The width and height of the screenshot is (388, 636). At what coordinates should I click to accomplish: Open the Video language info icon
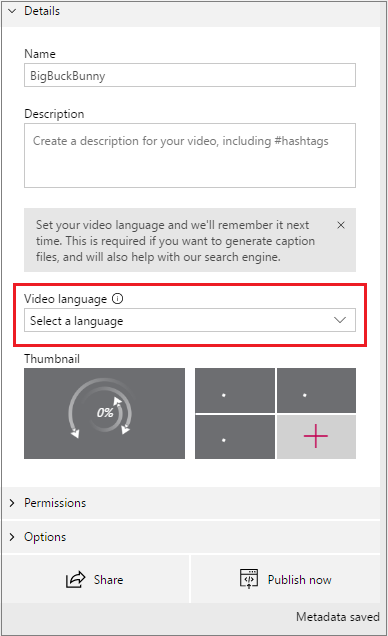tap(118, 299)
